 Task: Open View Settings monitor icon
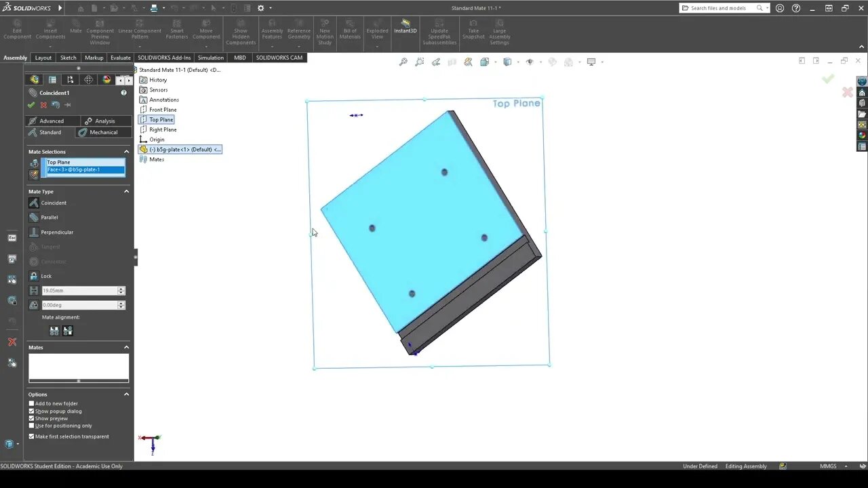pos(591,62)
